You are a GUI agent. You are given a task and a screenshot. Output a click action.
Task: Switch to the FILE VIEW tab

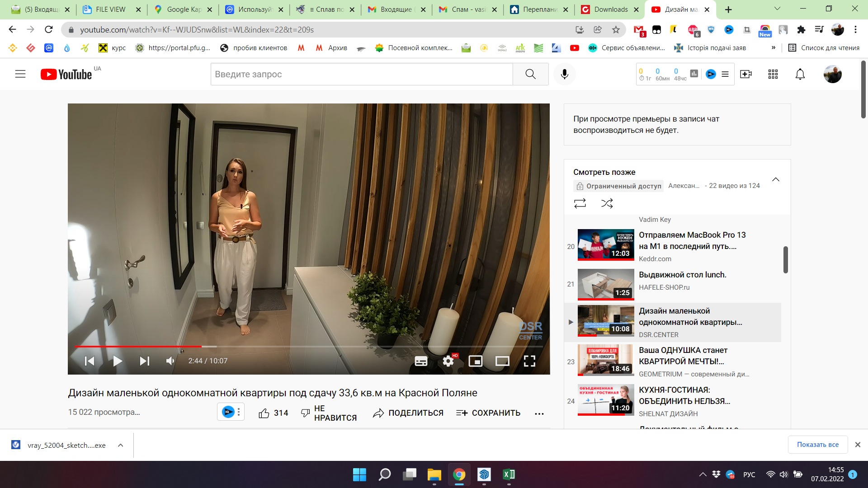point(111,9)
